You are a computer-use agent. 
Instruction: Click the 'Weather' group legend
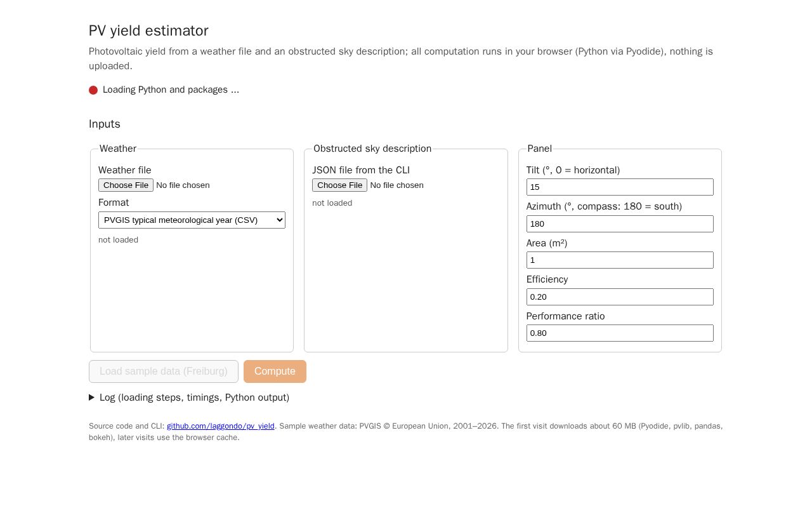tap(118, 149)
